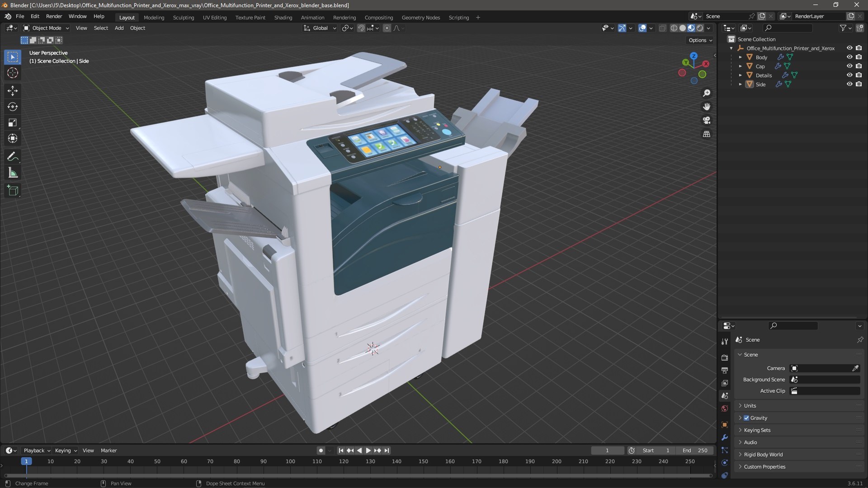This screenshot has height=488, width=868.
Task: Open the World properties tab
Action: click(725, 408)
